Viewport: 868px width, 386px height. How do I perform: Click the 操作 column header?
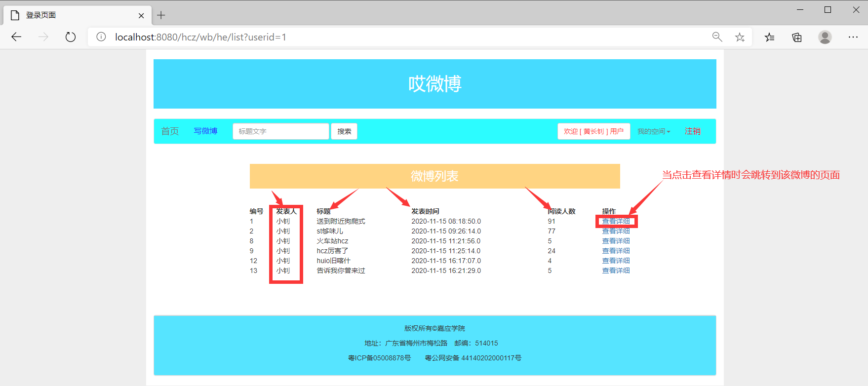coord(609,211)
